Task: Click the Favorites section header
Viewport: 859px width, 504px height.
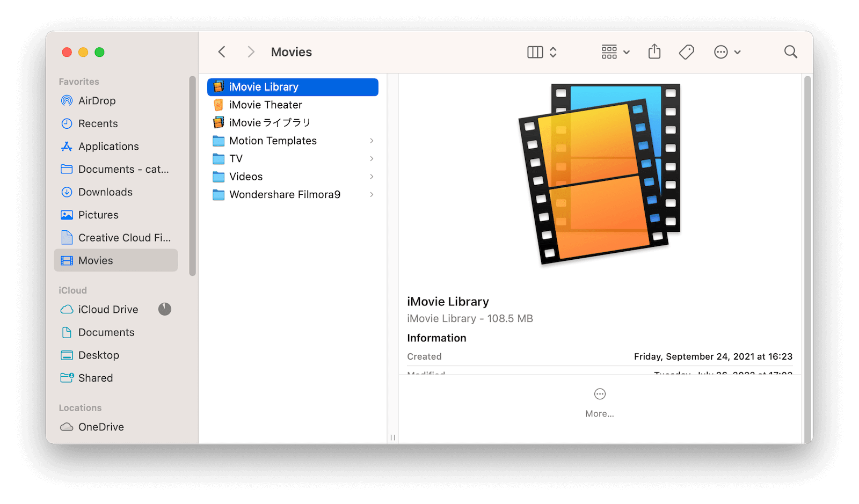Action: tap(79, 82)
